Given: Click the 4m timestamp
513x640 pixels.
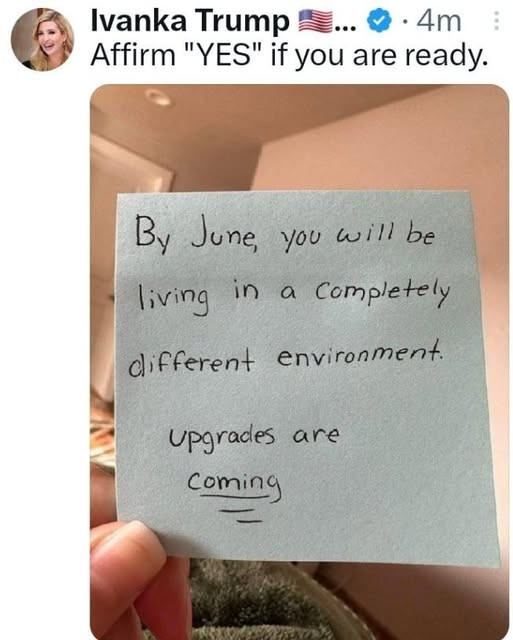Looking at the screenshot, I should (440, 22).
